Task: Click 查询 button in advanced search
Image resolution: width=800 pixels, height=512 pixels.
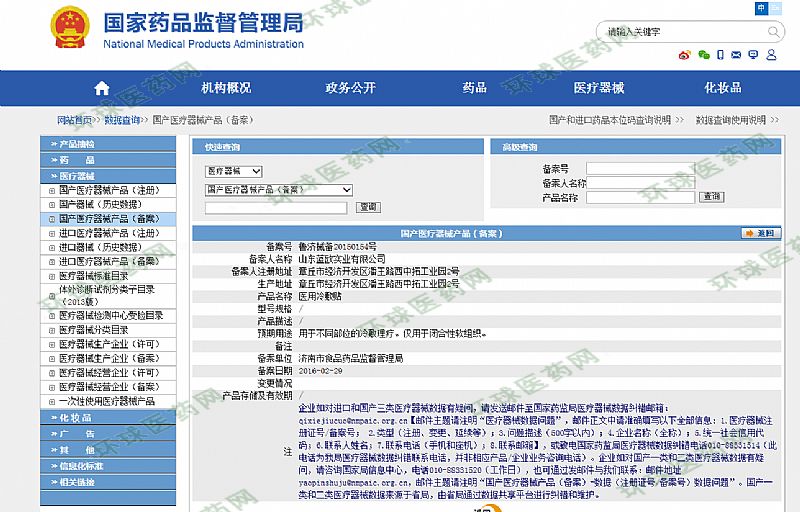Action: click(x=711, y=197)
